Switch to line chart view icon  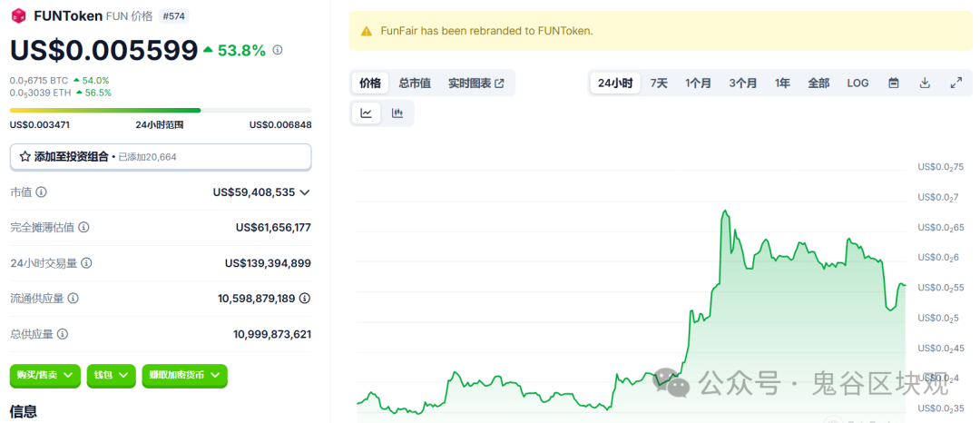pos(367,113)
